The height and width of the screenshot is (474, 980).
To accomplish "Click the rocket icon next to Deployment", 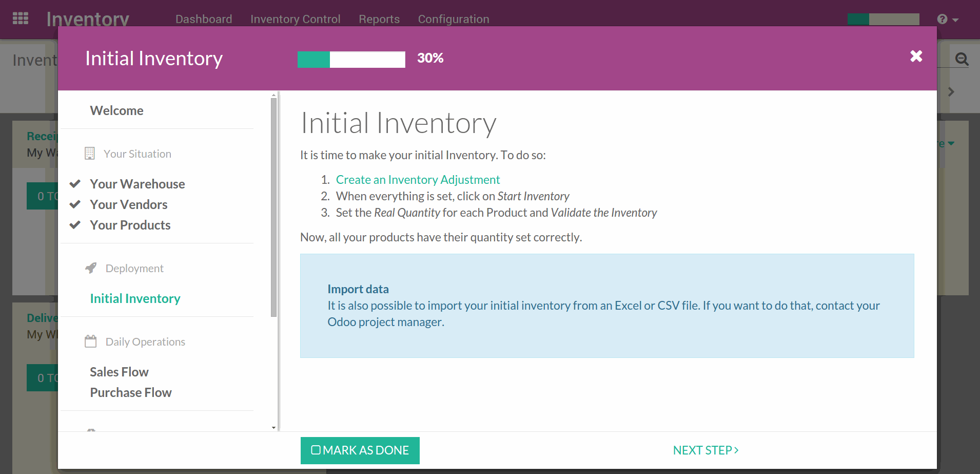I will point(91,268).
